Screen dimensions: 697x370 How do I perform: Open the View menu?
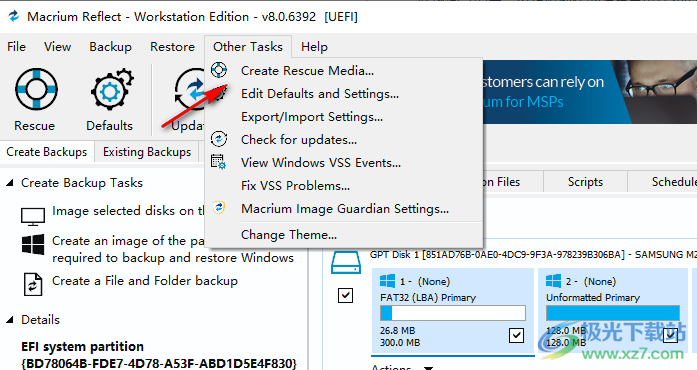point(57,47)
